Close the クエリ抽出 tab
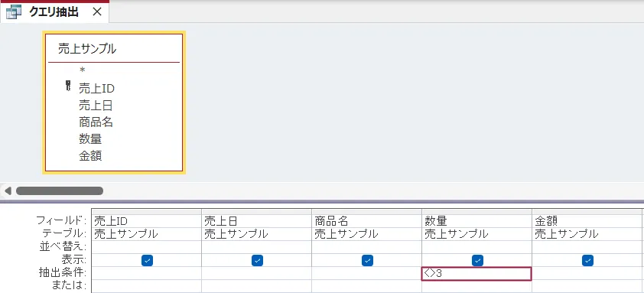 click(x=97, y=12)
